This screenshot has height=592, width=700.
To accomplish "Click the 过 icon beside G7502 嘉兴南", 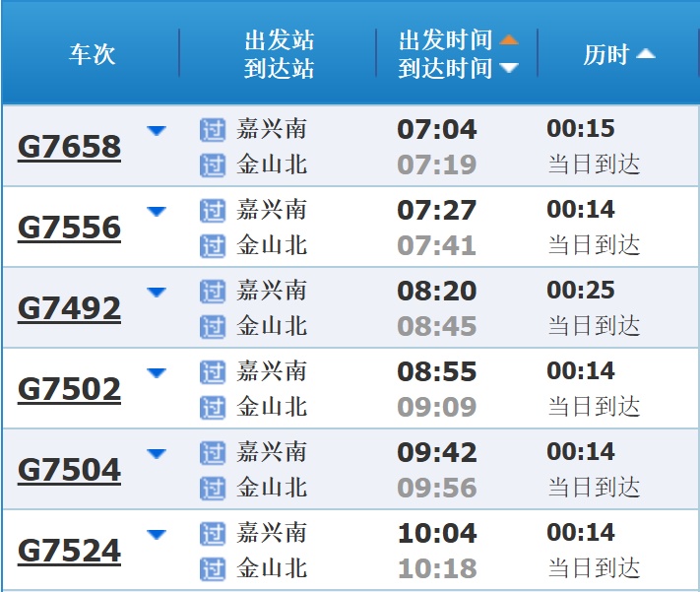I will point(212,371).
